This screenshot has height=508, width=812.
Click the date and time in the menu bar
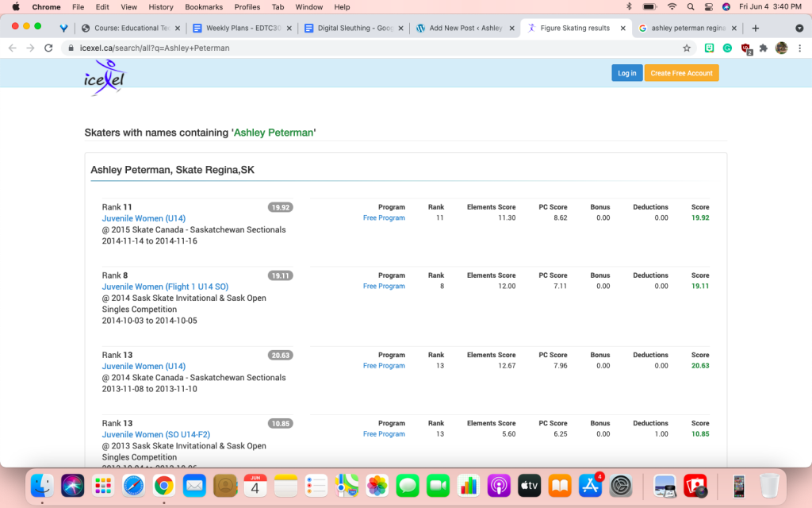770,6
